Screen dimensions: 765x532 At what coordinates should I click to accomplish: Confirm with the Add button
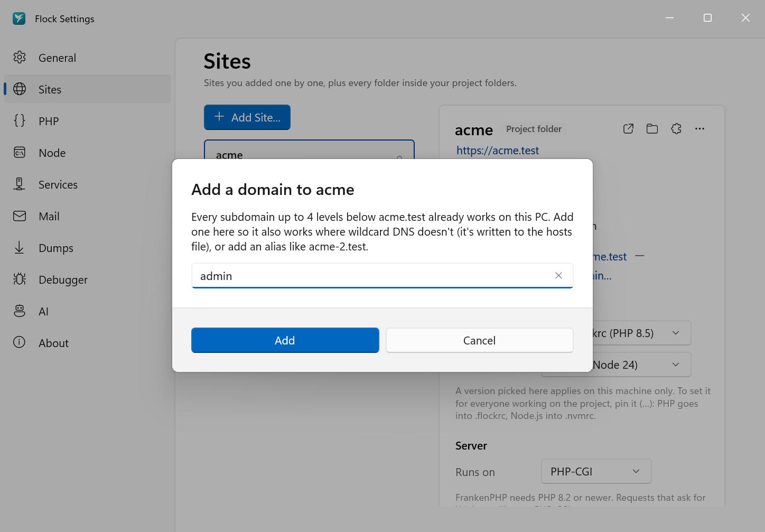285,340
